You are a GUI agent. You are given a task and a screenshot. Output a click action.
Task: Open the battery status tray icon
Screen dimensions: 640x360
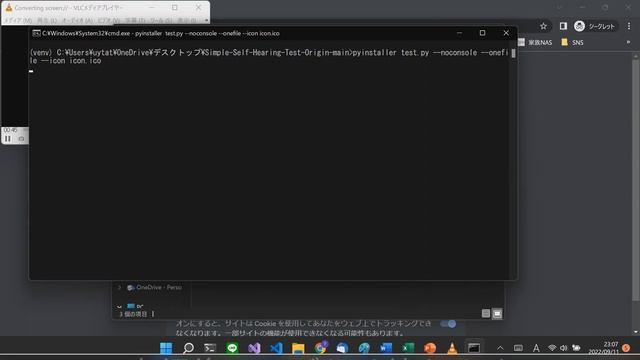click(576, 348)
